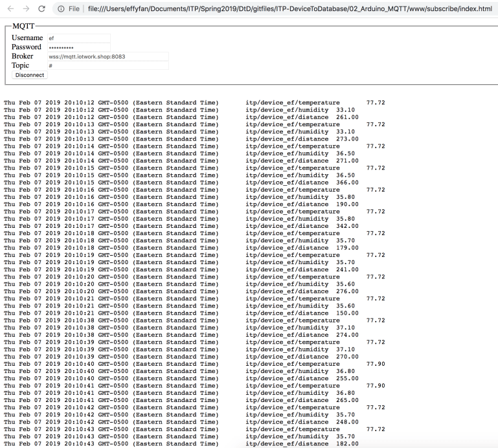The width and height of the screenshot is (498, 448).
Task: Click the Username label
Action: point(27,38)
